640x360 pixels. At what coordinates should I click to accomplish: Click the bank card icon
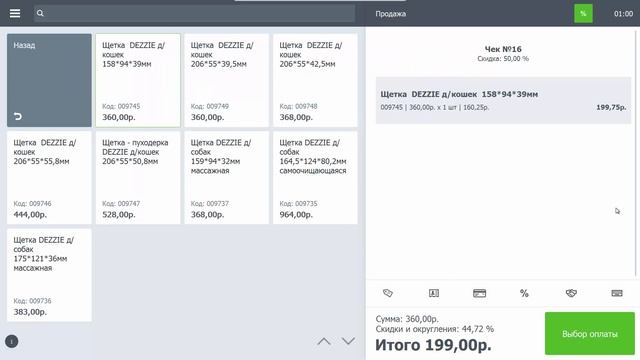point(480,293)
